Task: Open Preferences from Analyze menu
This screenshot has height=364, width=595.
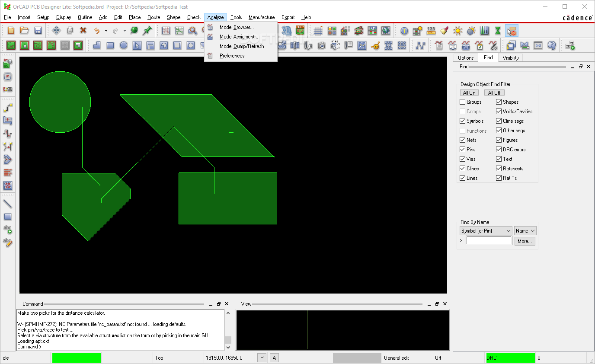Action: tap(232, 56)
